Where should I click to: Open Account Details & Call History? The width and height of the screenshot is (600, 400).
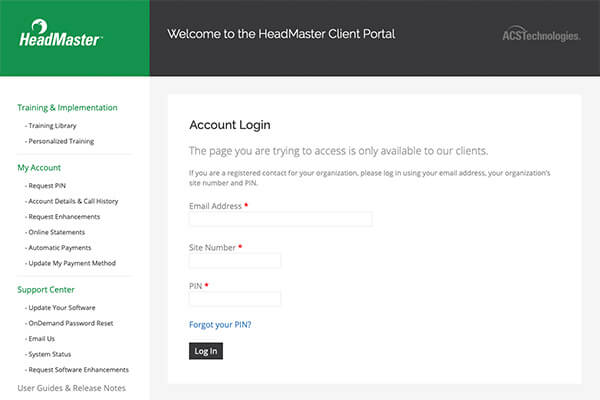(73, 201)
